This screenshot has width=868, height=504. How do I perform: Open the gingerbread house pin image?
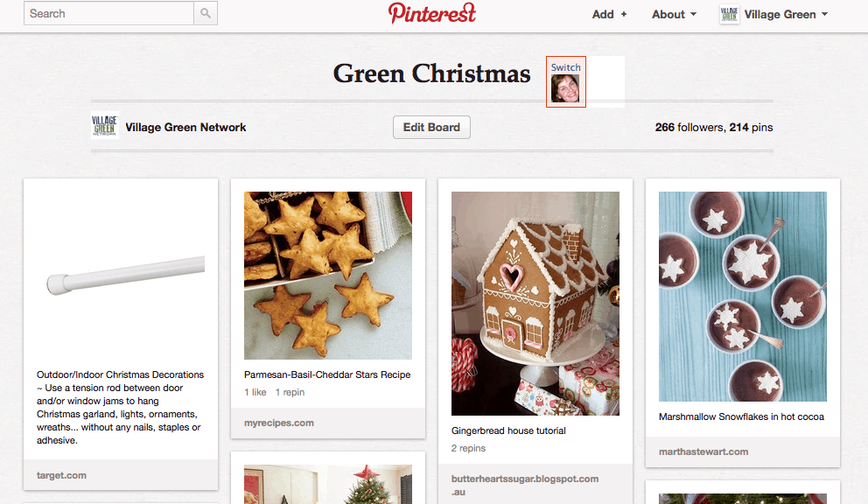tap(535, 304)
